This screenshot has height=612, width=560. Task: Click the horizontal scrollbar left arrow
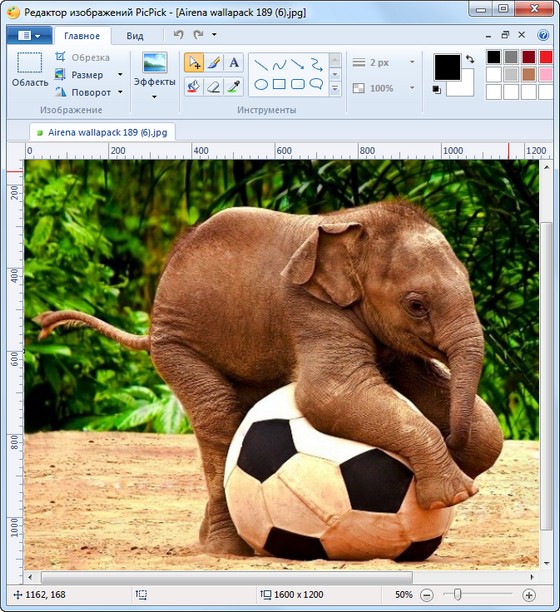point(30,576)
